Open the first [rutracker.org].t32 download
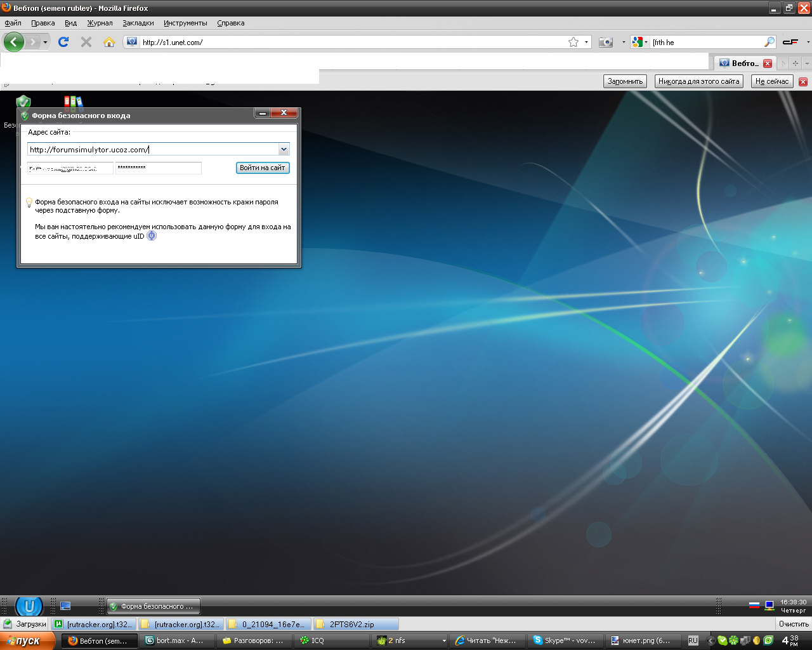This screenshot has height=650, width=812. pyautogui.click(x=93, y=624)
